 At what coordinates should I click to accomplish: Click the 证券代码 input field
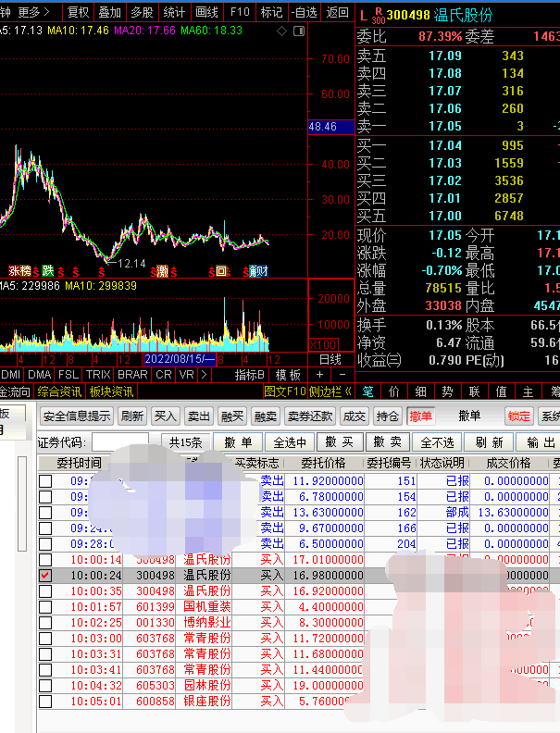click(x=119, y=442)
